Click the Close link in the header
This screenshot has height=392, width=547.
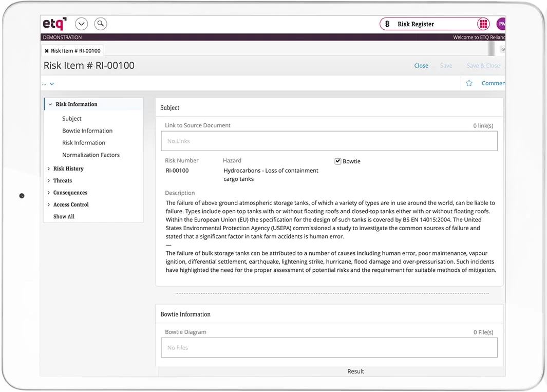421,65
